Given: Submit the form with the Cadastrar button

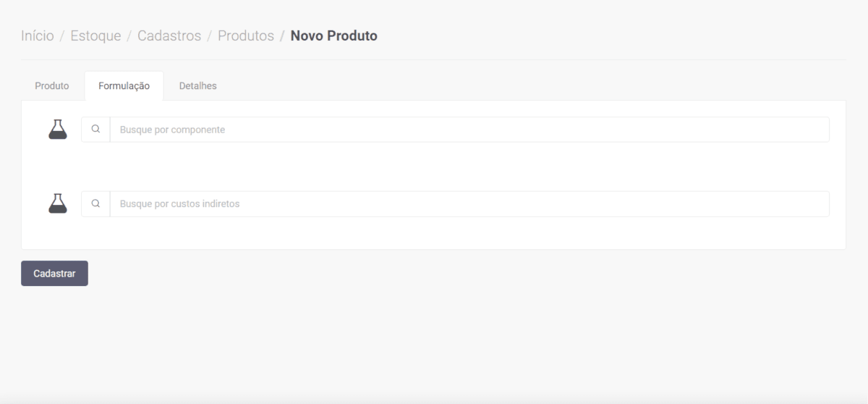Looking at the screenshot, I should tap(54, 274).
